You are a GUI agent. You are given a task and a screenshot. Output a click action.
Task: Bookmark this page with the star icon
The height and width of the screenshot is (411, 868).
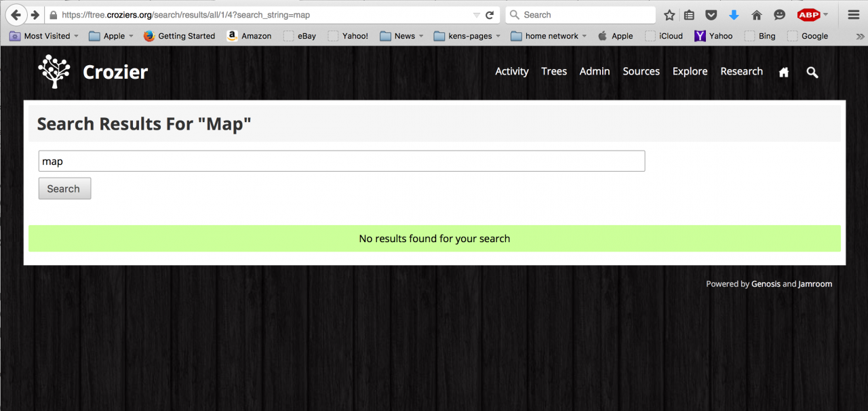pyautogui.click(x=669, y=15)
